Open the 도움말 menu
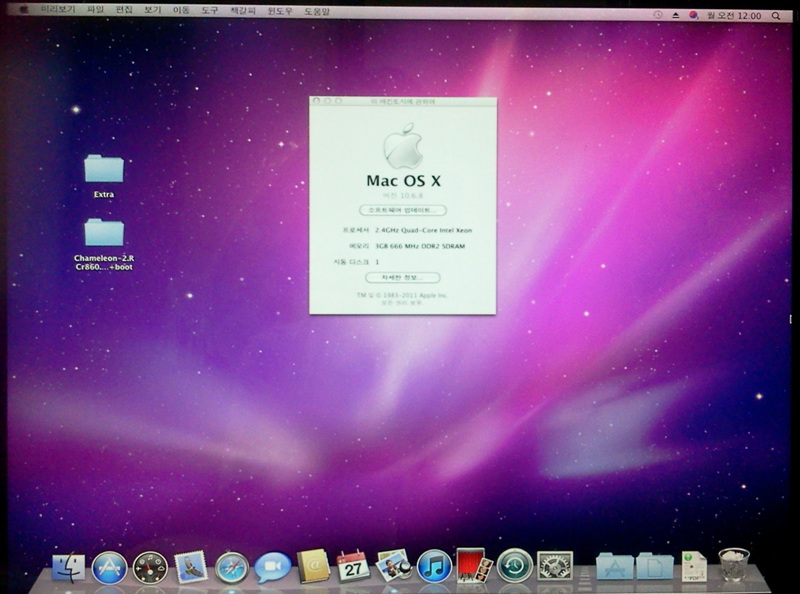Screen dimensions: 800x594 tap(317, 11)
